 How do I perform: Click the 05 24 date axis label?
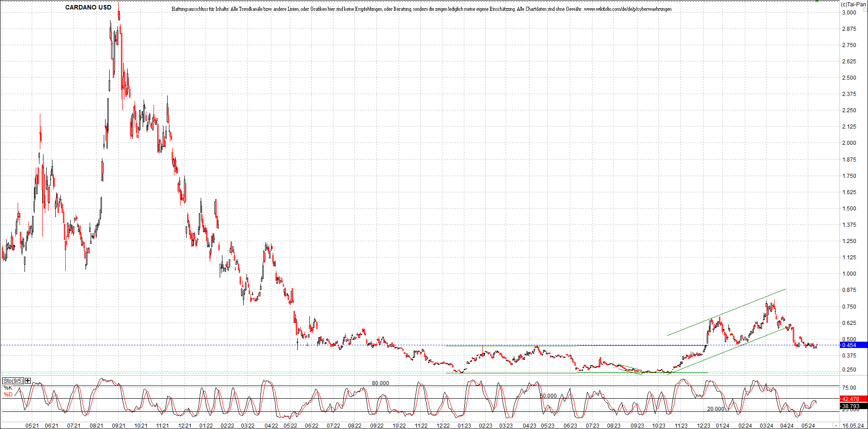click(808, 426)
